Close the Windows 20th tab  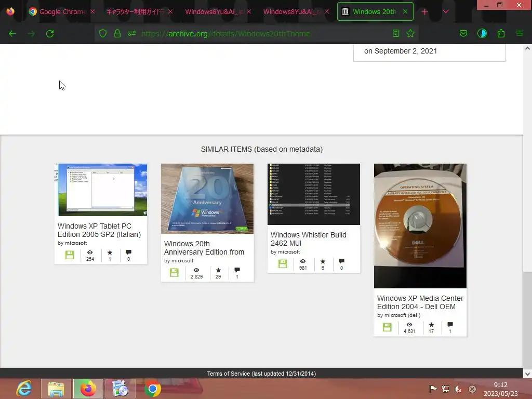tap(405, 11)
